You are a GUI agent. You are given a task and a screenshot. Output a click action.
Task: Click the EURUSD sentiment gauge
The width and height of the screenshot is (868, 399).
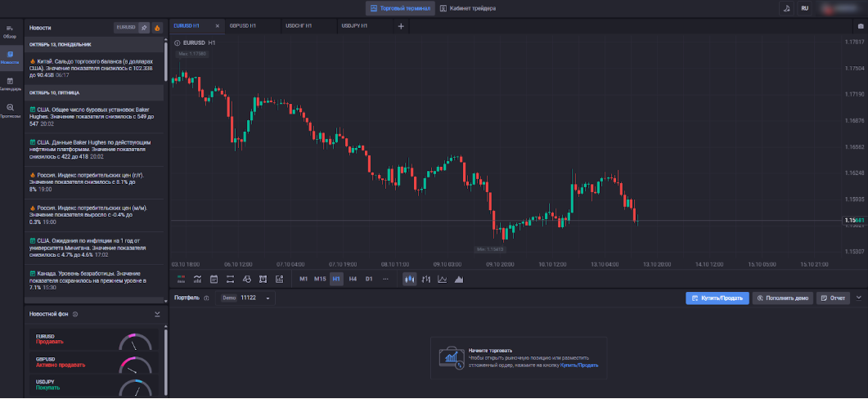(135, 341)
